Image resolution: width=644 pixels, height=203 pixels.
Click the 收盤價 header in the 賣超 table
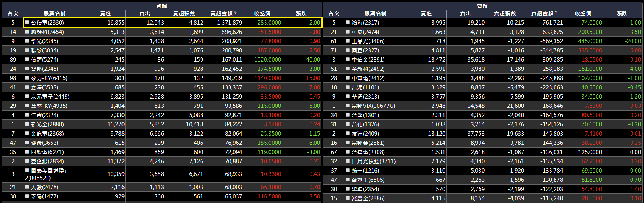click(583, 13)
